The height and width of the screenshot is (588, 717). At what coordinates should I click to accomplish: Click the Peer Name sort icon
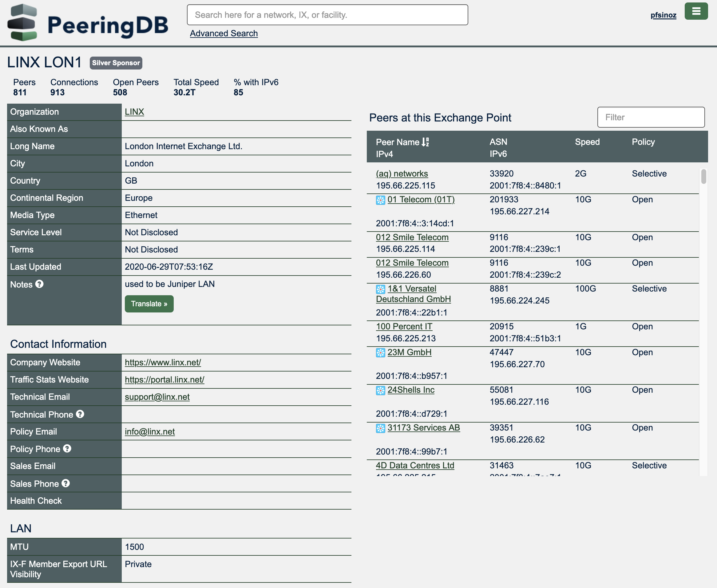pyautogui.click(x=425, y=142)
